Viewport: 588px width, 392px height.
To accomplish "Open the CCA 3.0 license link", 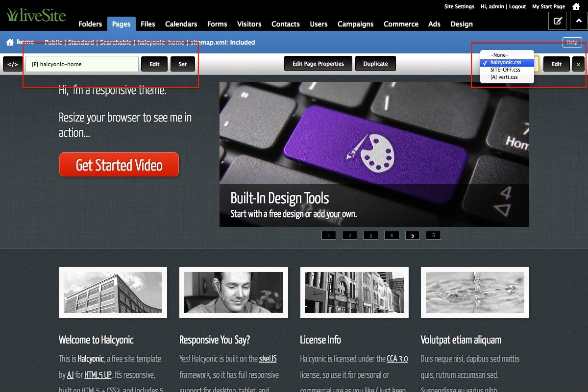I will [397, 359].
